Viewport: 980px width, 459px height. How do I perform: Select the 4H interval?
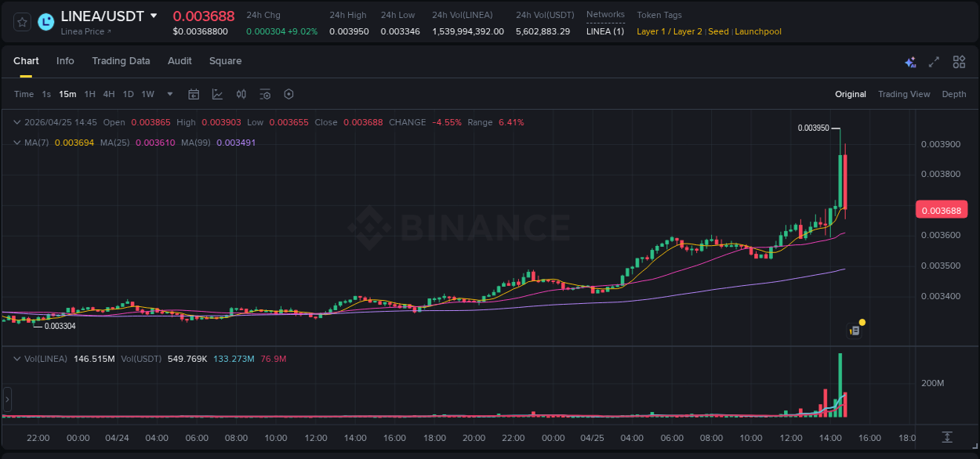(x=109, y=94)
